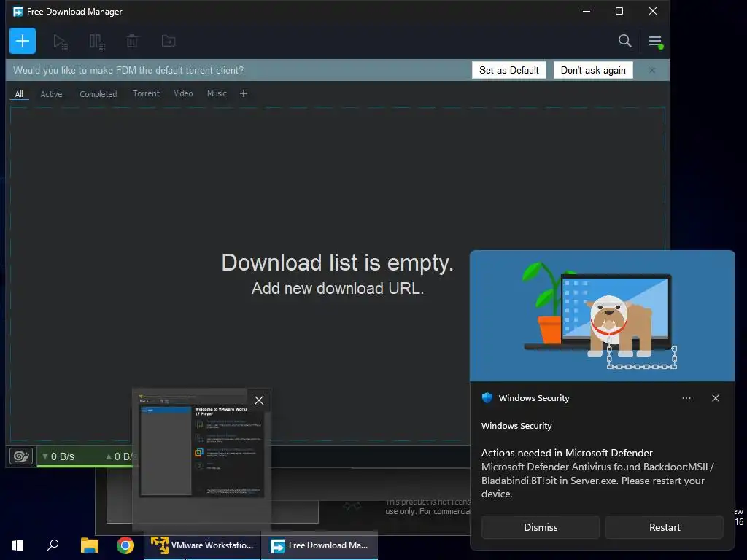Screen dimensions: 747x560
Task: Open the download speed 0 B/s indicator
Action: [x=58, y=456]
